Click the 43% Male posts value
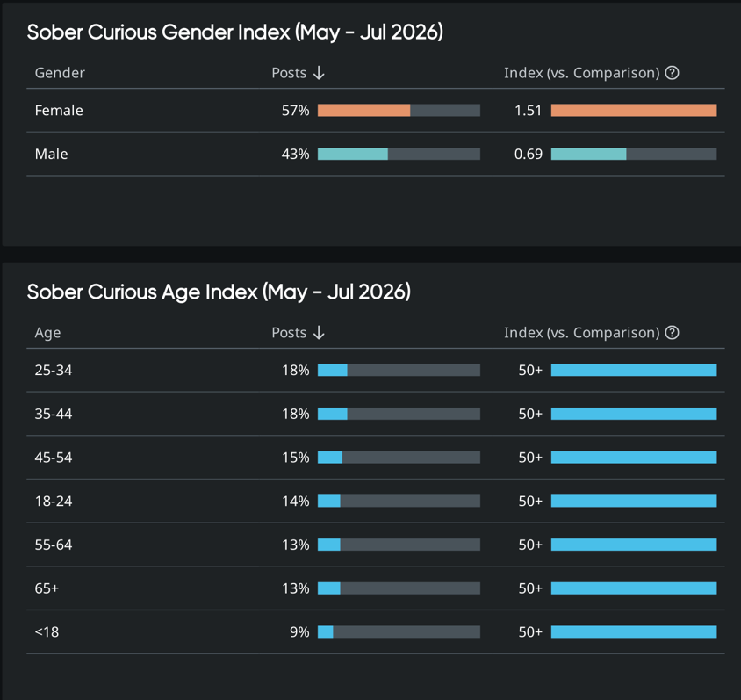The height and width of the screenshot is (700, 741). [x=295, y=154]
